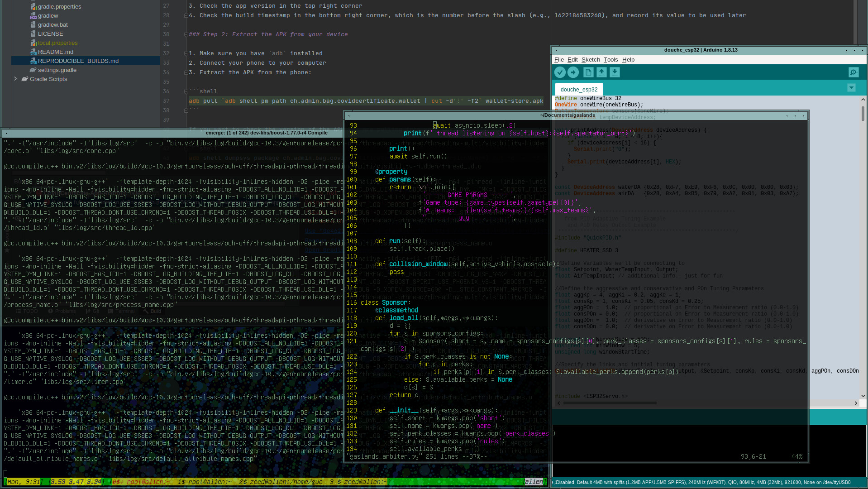The image size is (868, 489).
Task: Collapse the fold marker at line 28
Action: 186,15
